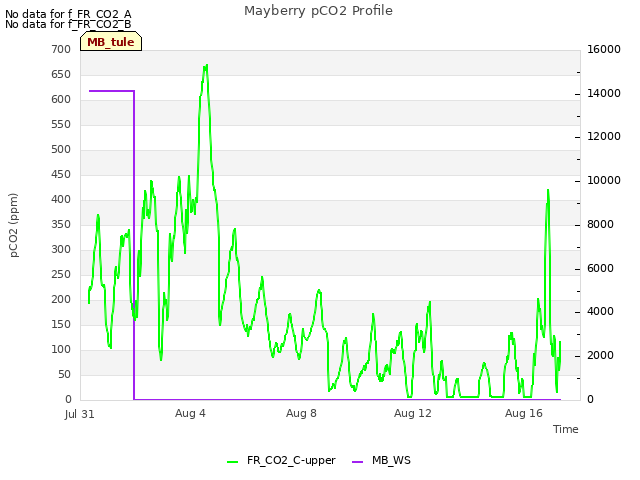The height and width of the screenshot is (480, 640).
Task: Click the Aug 12 date tick label
Action: click(x=413, y=413)
